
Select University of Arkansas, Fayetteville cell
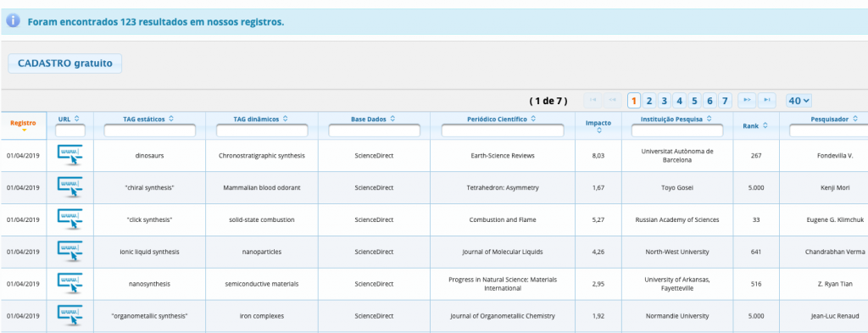coord(677,284)
